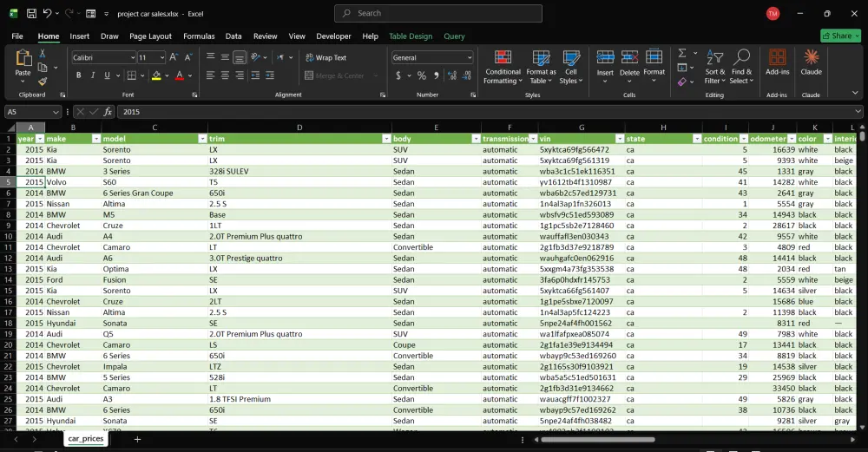Click the Insert cells icon
The image size is (868, 452).
point(605,57)
